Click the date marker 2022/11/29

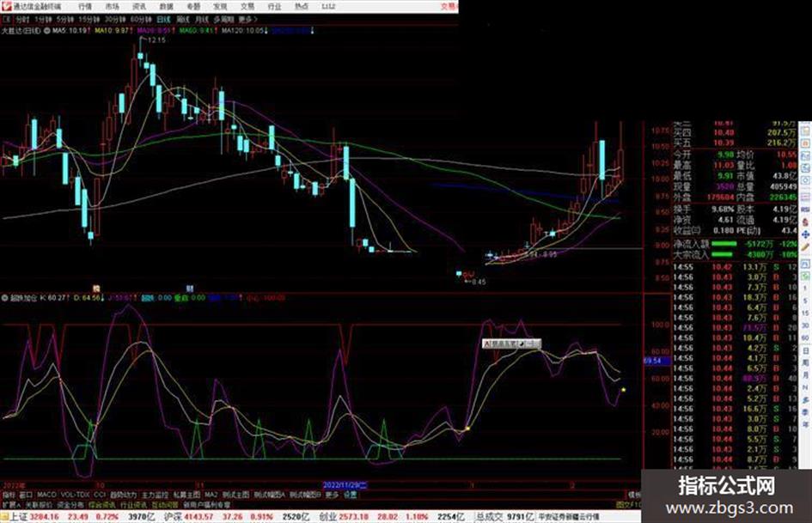click(x=345, y=485)
